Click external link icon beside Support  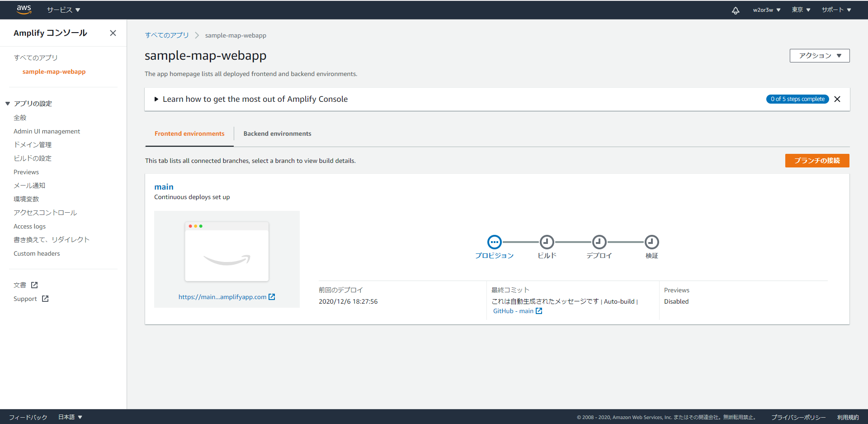tap(45, 299)
